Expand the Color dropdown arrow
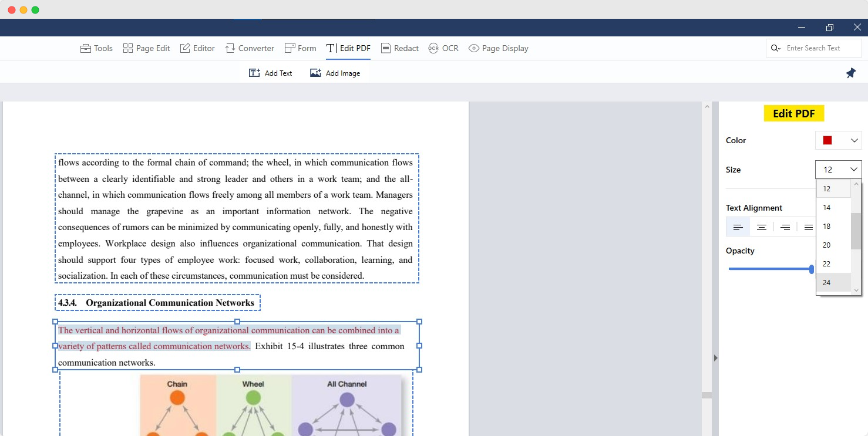Image resolution: width=868 pixels, height=436 pixels. [x=854, y=140]
